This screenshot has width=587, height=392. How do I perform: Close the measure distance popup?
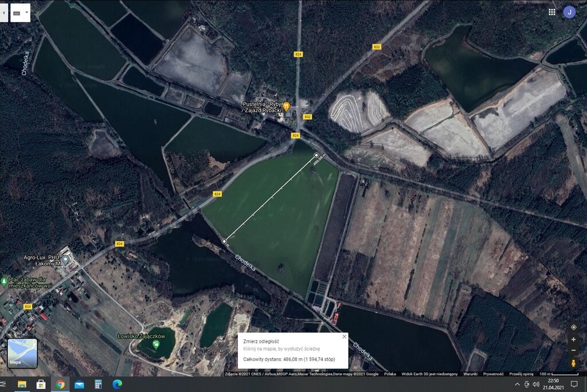tap(344, 336)
